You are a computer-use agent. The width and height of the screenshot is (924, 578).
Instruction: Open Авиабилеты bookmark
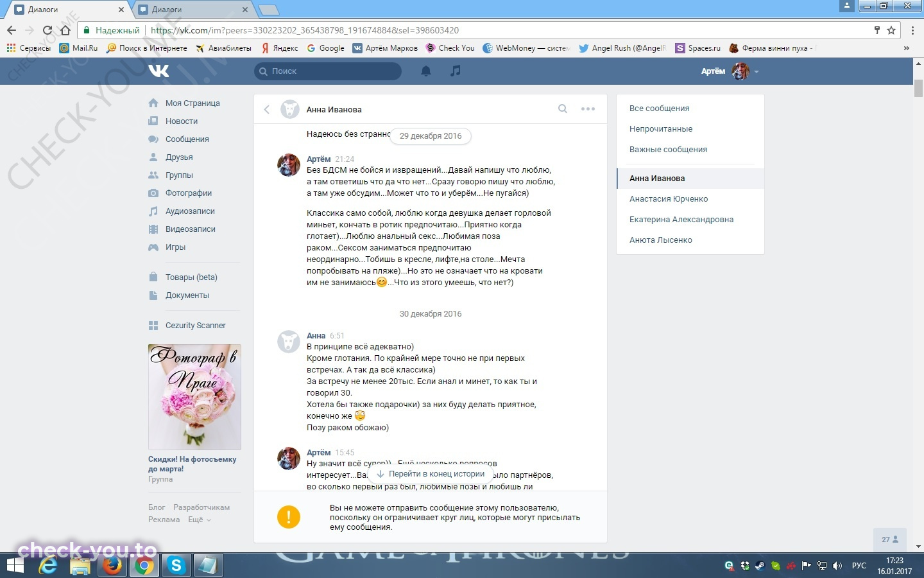(223, 48)
